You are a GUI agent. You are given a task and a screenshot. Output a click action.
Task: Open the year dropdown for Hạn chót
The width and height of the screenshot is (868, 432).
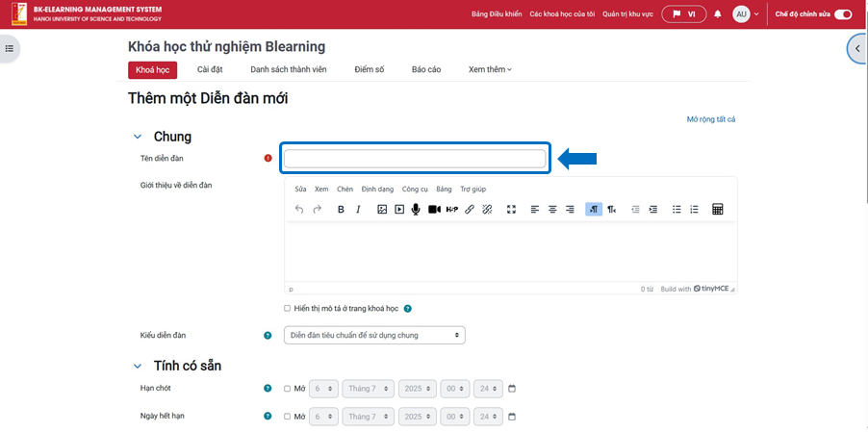click(x=418, y=389)
